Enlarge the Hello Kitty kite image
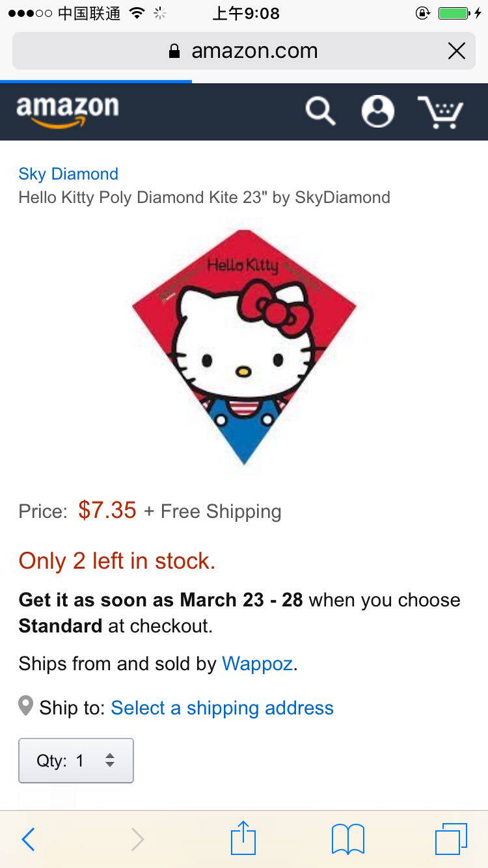 coord(244,347)
